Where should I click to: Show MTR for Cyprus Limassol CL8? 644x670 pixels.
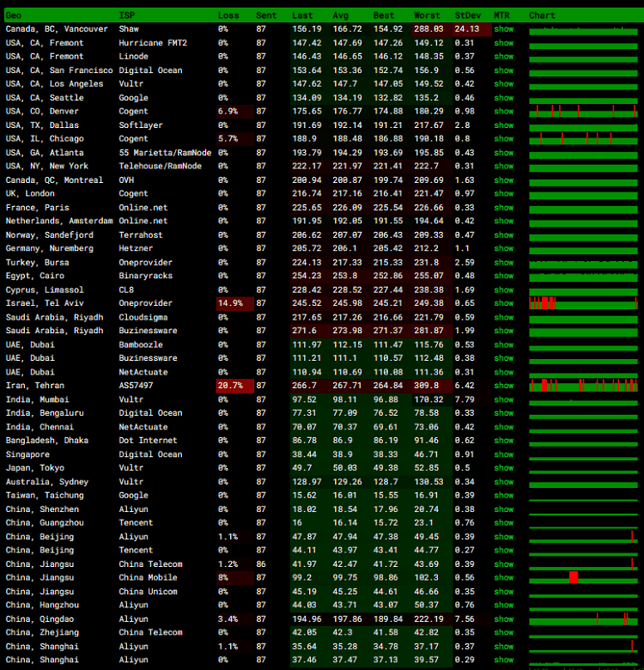504,289
